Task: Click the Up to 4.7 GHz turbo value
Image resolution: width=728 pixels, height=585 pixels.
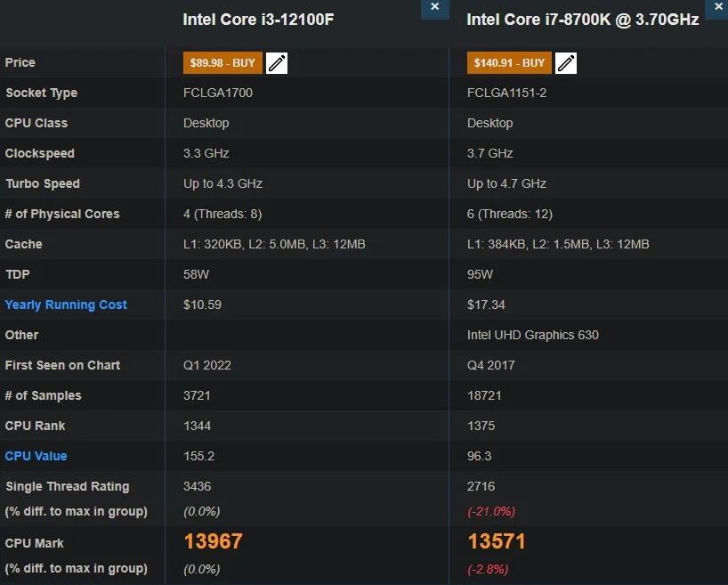Action: (506, 183)
